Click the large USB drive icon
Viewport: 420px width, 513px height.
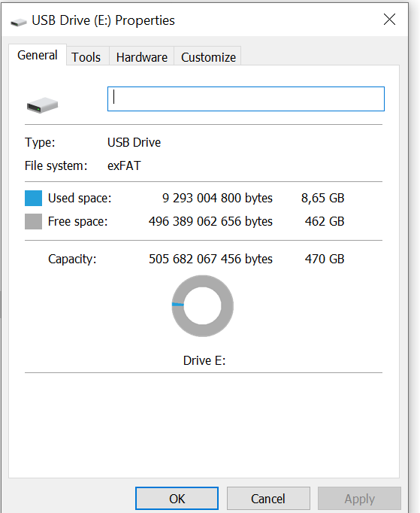pos(42,105)
